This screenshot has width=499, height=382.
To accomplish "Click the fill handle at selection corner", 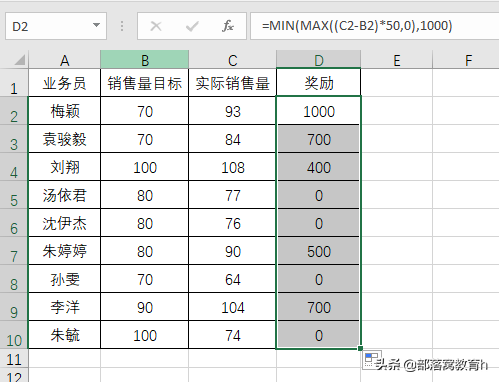I will point(360,348).
